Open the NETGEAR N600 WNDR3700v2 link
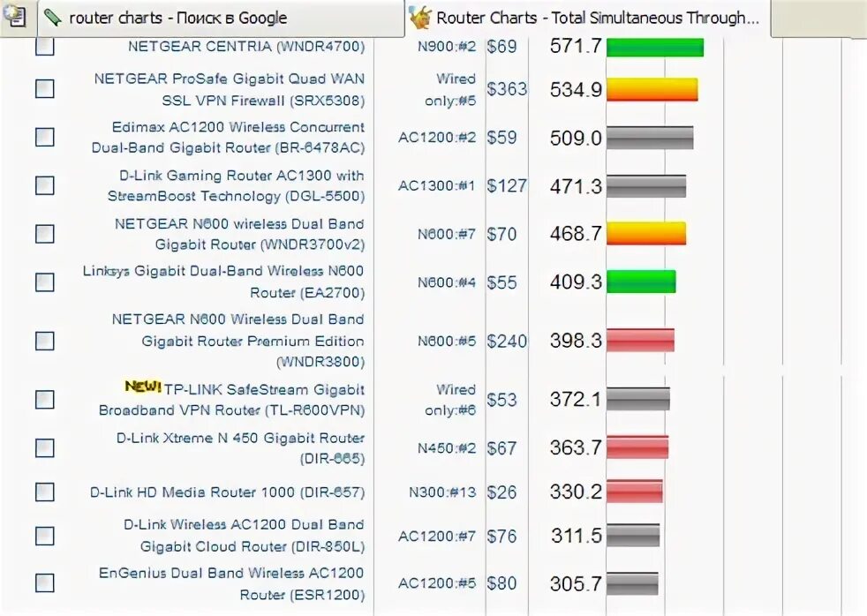 pos(239,234)
